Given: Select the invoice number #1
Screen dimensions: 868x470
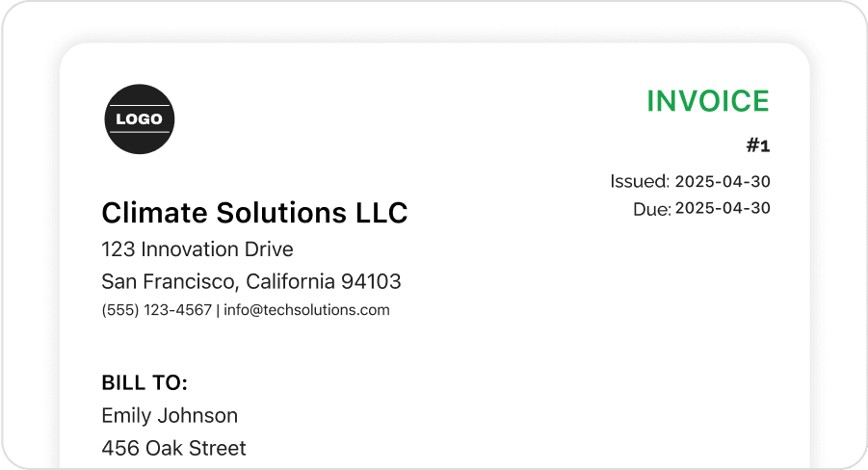Looking at the screenshot, I should 758,146.
